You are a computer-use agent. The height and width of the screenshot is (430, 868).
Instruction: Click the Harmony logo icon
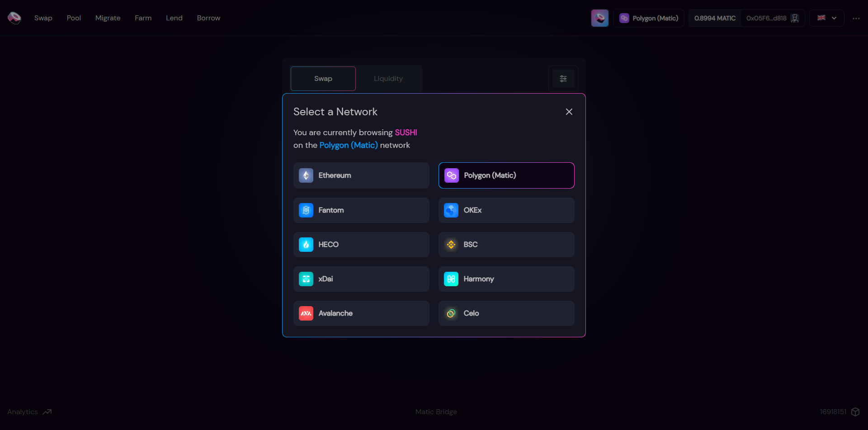pos(451,279)
